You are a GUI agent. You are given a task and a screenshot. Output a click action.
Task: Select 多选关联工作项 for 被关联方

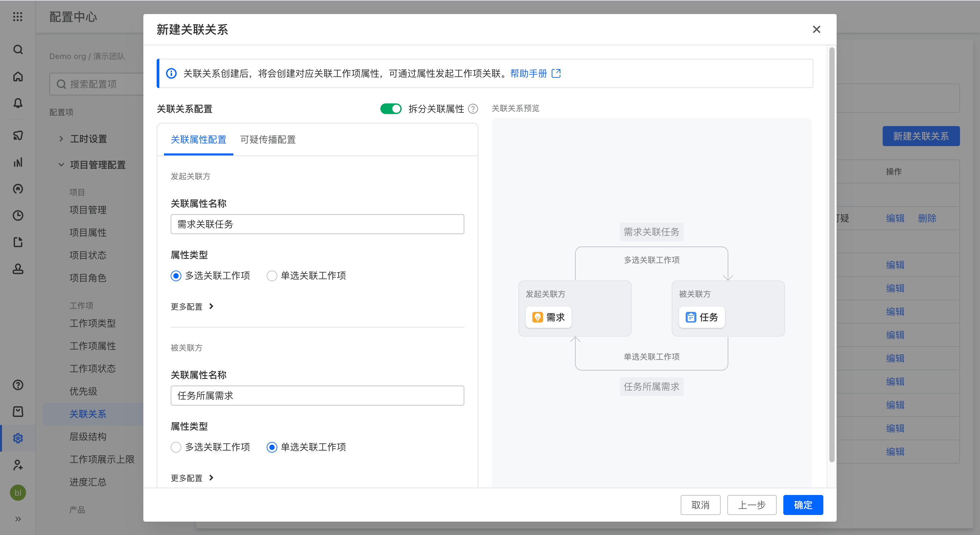coord(176,447)
